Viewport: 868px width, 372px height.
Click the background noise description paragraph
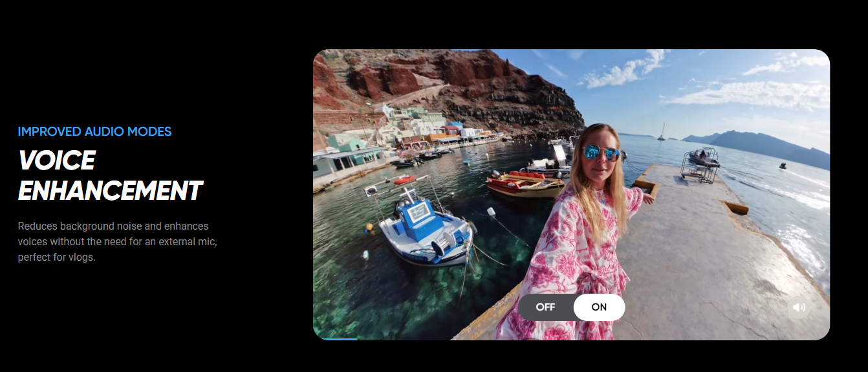pos(117,241)
